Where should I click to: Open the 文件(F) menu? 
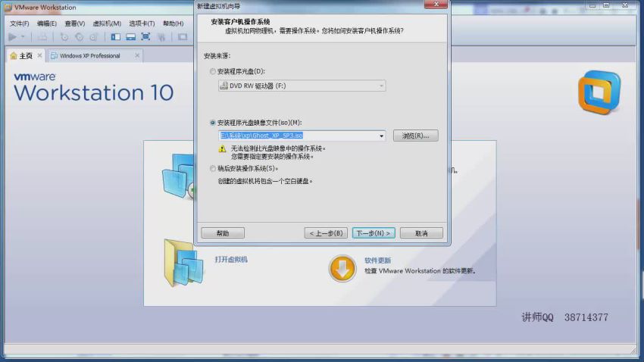point(19,23)
